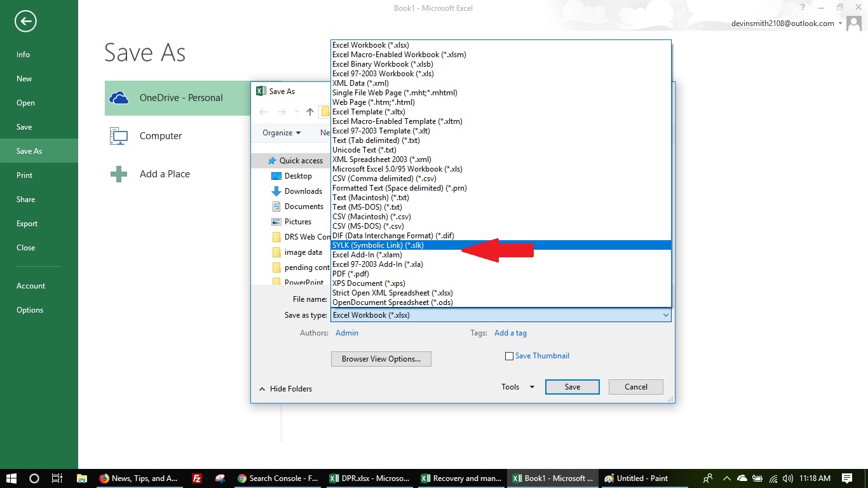The width and height of the screenshot is (868, 488).
Task: Collapse with Hide Folders
Action: point(285,389)
